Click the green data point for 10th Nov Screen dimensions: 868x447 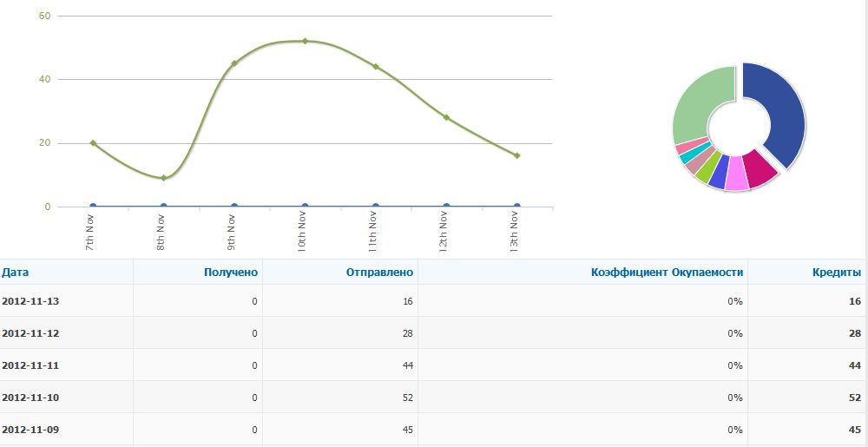point(305,41)
